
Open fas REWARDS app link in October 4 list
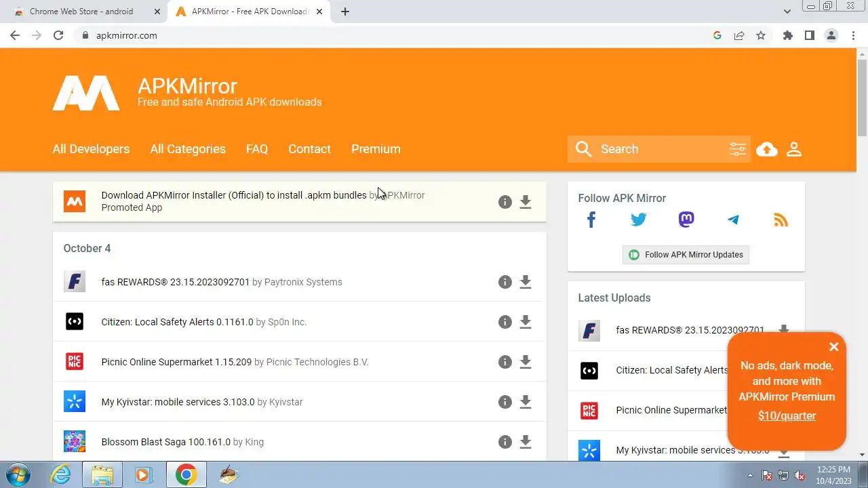tap(176, 282)
